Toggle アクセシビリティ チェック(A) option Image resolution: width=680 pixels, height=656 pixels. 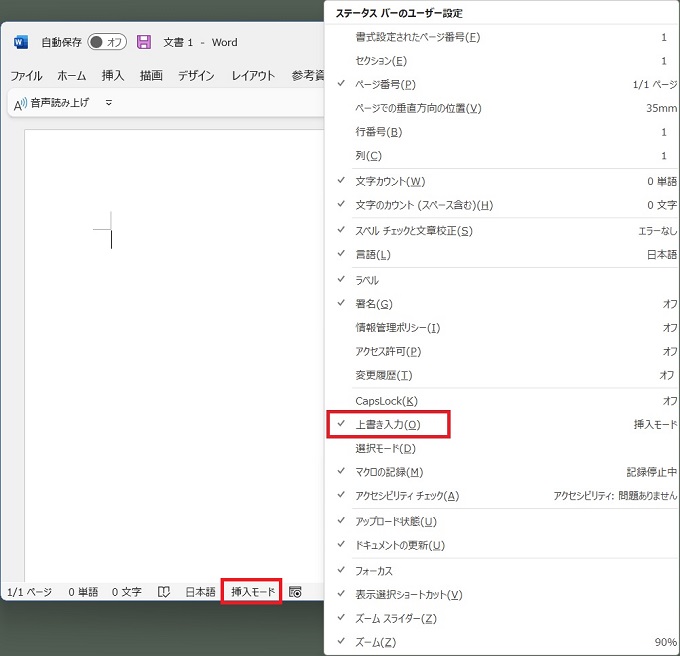click(x=502, y=496)
